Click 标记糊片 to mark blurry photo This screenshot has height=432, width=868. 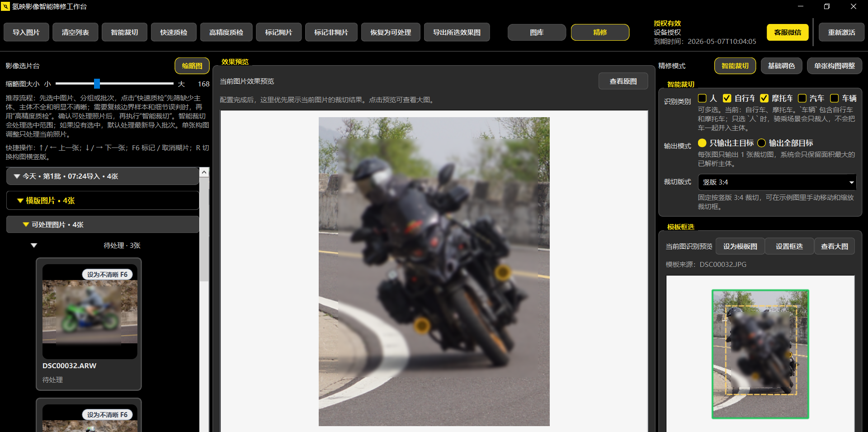pos(278,33)
